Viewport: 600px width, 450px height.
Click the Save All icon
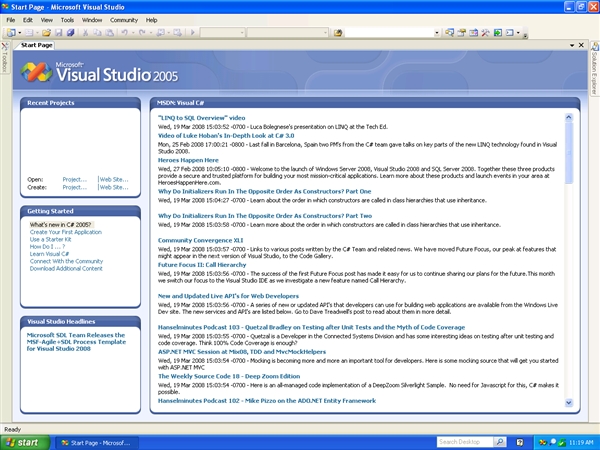[70, 33]
